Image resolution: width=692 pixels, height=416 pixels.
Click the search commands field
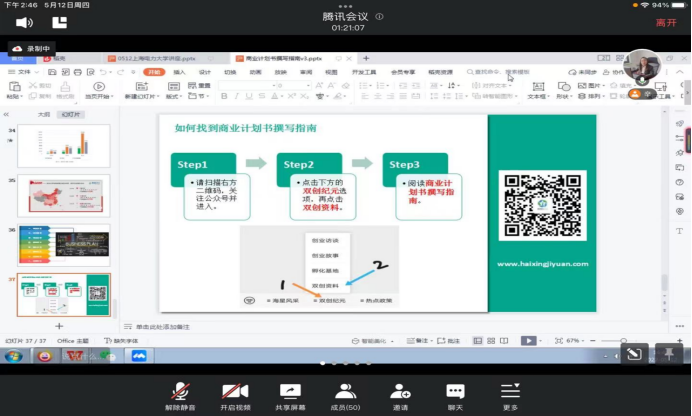click(499, 72)
